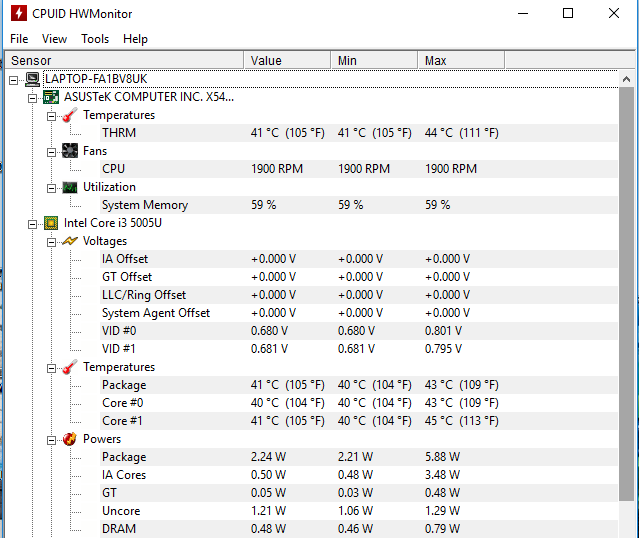
Task: Maximize the HWMonitor window
Action: click(x=568, y=13)
